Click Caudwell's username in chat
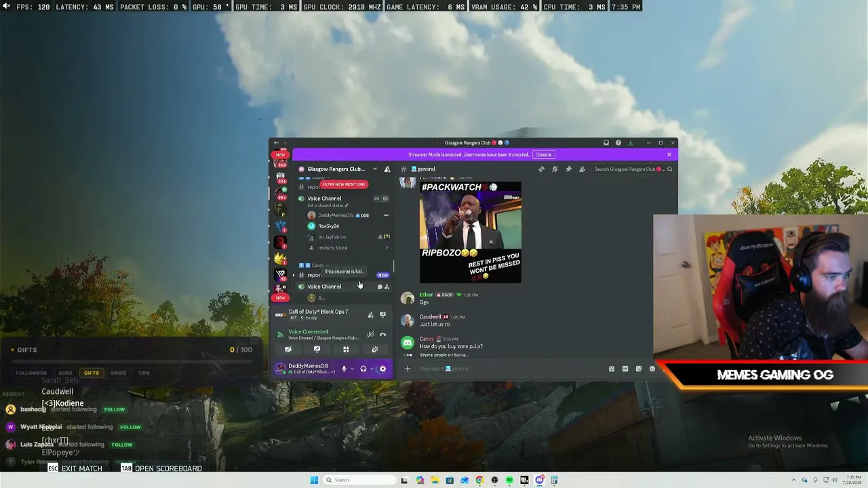 coord(430,317)
